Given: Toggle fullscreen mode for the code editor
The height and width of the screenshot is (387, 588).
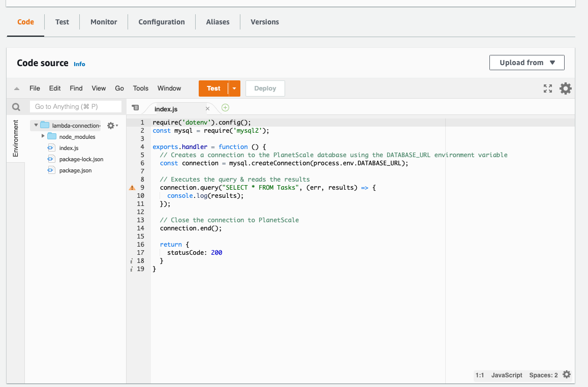Looking at the screenshot, I should tap(548, 88).
